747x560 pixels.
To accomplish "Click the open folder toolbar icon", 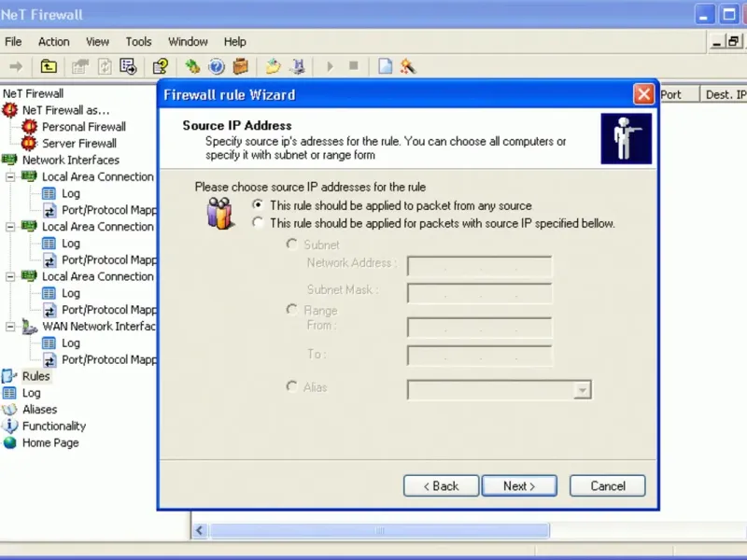I will click(274, 66).
